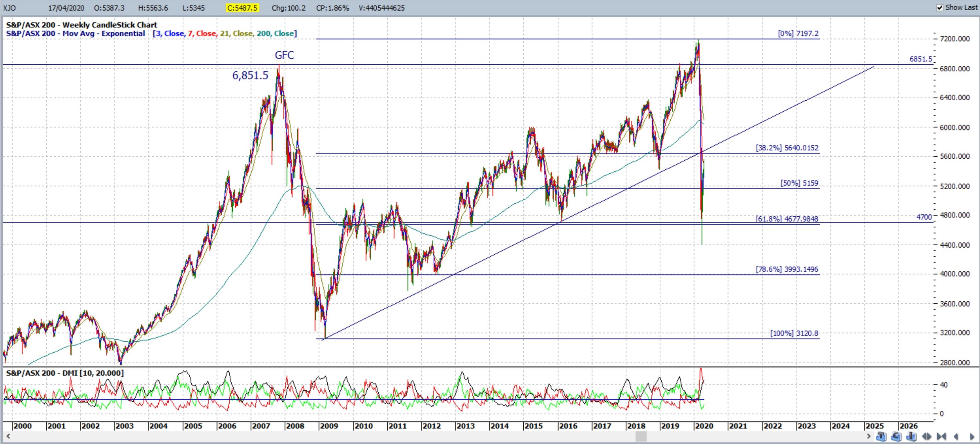Screen dimensions: 980x444
Task: Click the [78.6%] 3993.1496 Fibonacci label
Action: pyautogui.click(x=787, y=270)
